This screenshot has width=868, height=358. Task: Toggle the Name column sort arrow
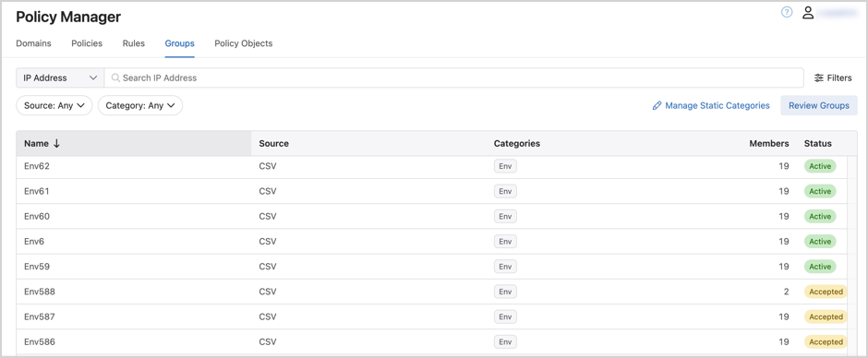point(56,143)
